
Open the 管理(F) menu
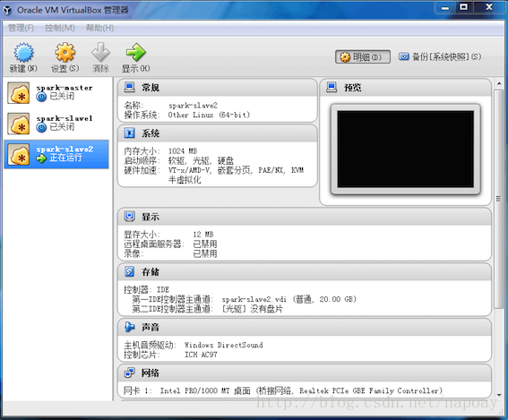(x=21, y=28)
